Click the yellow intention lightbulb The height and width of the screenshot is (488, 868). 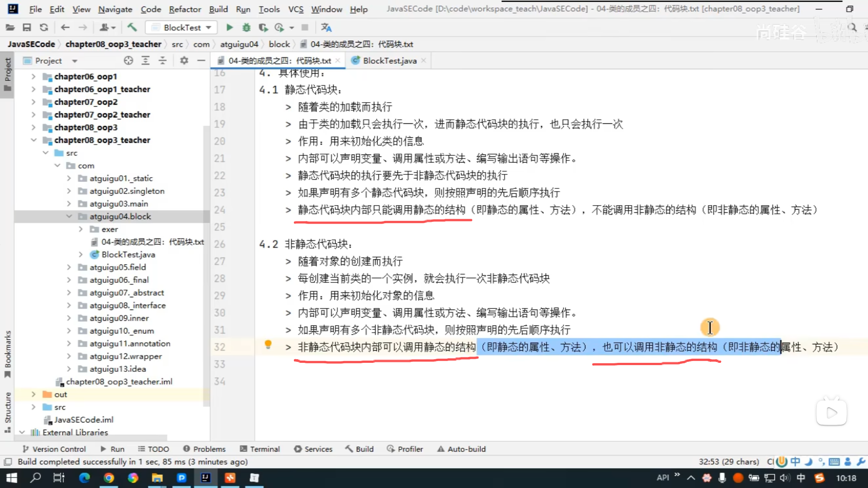point(268,345)
